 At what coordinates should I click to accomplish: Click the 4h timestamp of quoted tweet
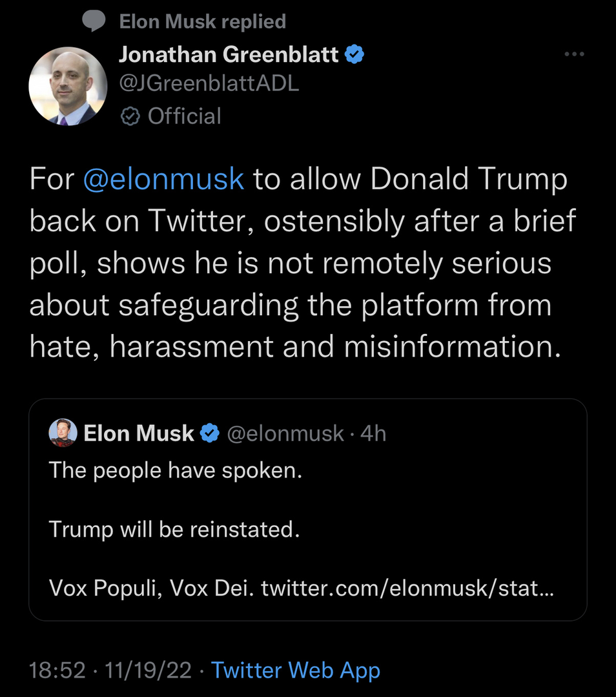tap(373, 433)
